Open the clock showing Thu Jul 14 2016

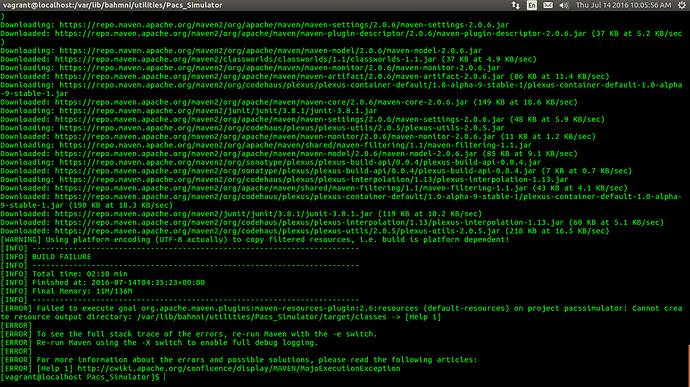623,5
